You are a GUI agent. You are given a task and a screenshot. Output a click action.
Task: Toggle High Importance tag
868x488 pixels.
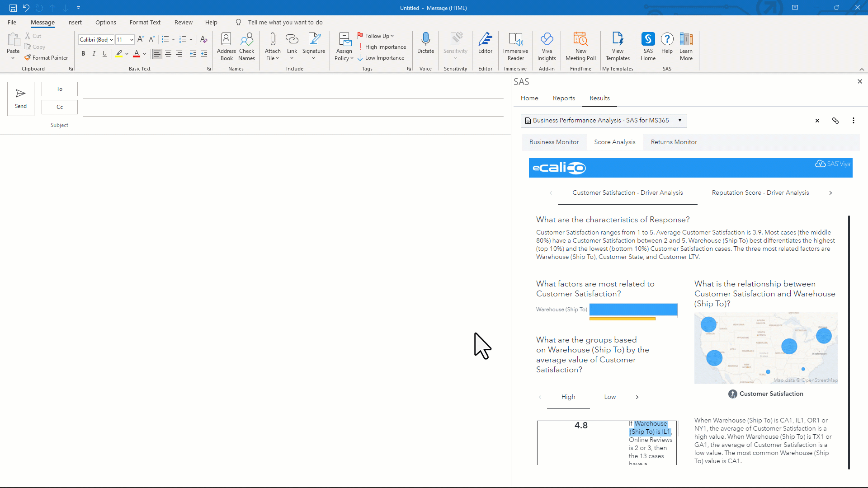click(x=382, y=47)
